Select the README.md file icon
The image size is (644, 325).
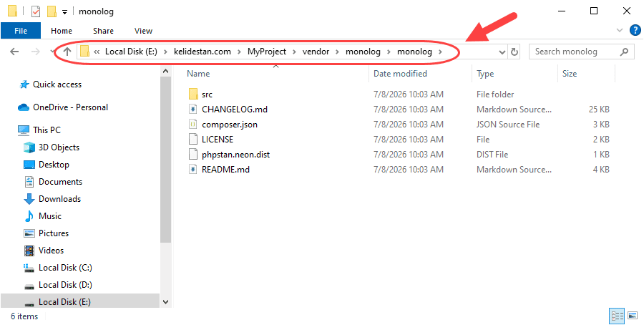pyautogui.click(x=193, y=169)
